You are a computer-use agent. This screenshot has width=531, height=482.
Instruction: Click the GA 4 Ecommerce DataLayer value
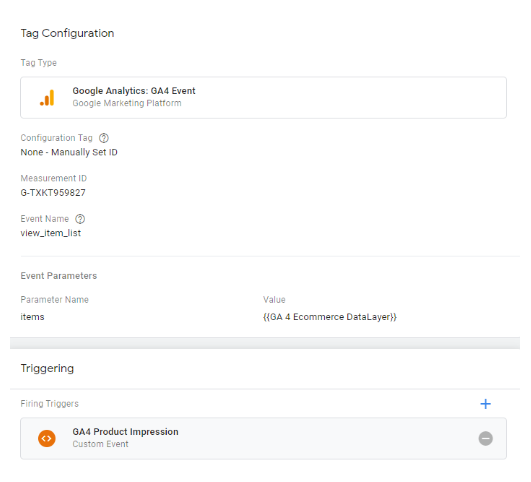[x=330, y=317]
